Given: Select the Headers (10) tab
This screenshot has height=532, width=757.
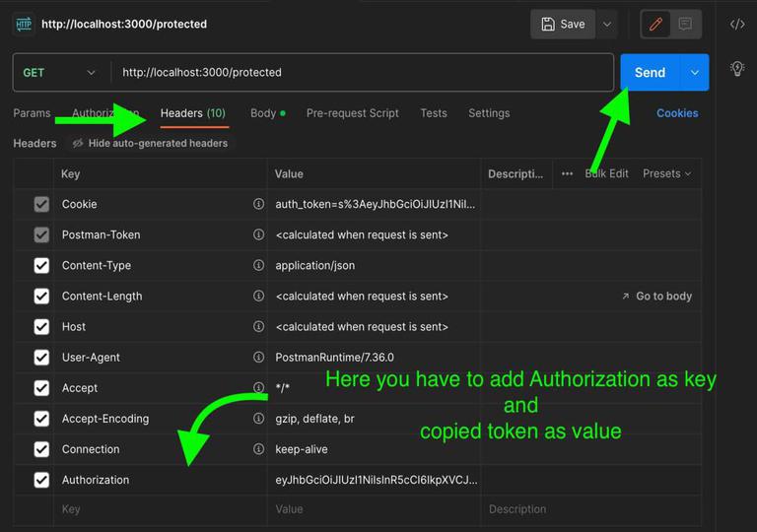Looking at the screenshot, I should 193,113.
